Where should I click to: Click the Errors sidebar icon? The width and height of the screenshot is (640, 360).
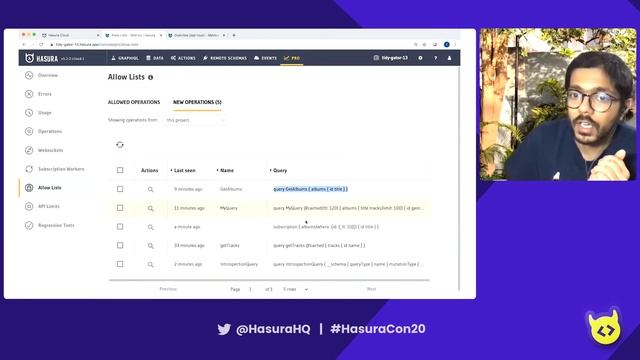[x=29, y=94]
